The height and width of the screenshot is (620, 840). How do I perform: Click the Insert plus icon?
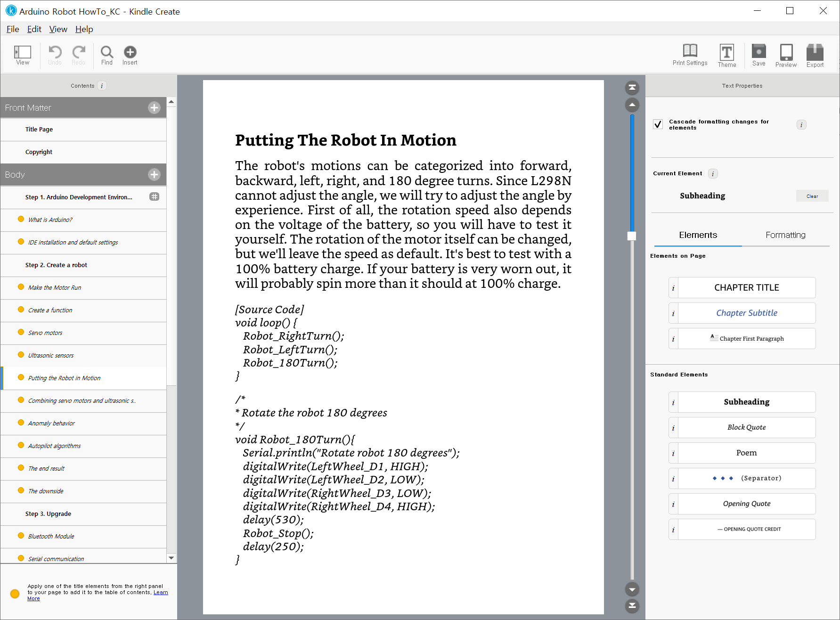[x=130, y=52]
